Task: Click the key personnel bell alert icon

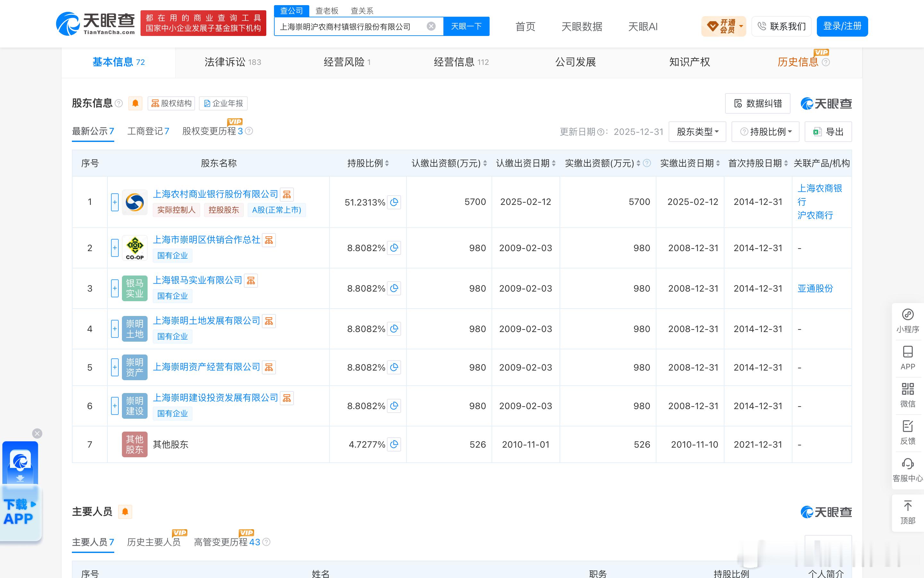Action: [125, 512]
